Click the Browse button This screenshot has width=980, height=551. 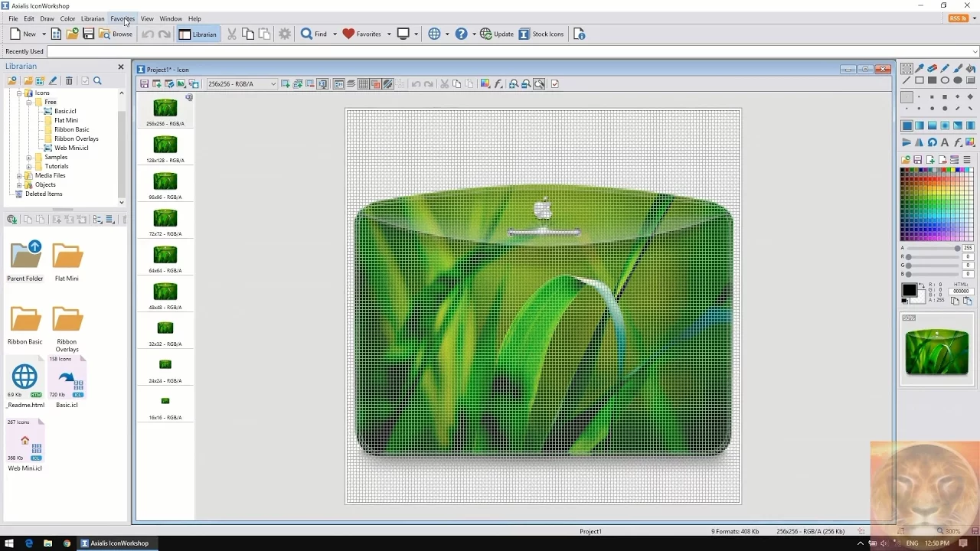pos(116,34)
